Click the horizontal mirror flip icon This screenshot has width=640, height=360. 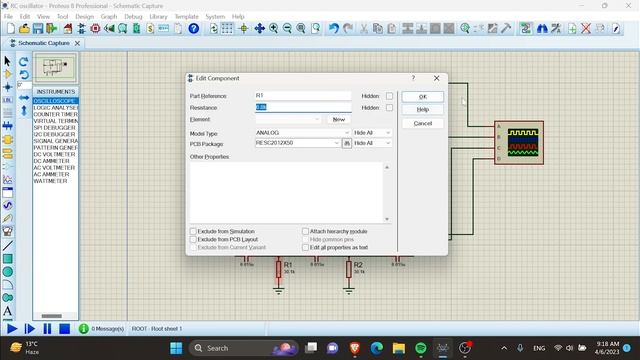[24, 98]
